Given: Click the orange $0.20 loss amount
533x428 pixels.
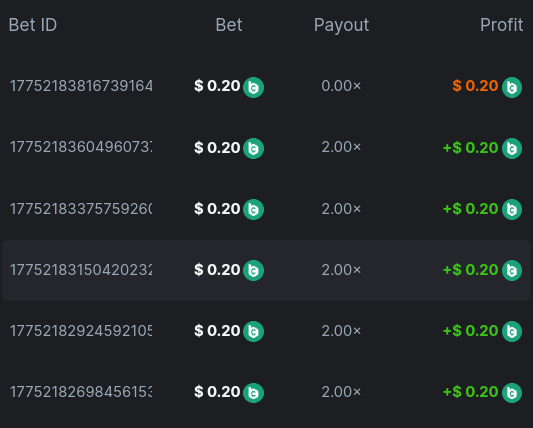Looking at the screenshot, I should (475, 86).
